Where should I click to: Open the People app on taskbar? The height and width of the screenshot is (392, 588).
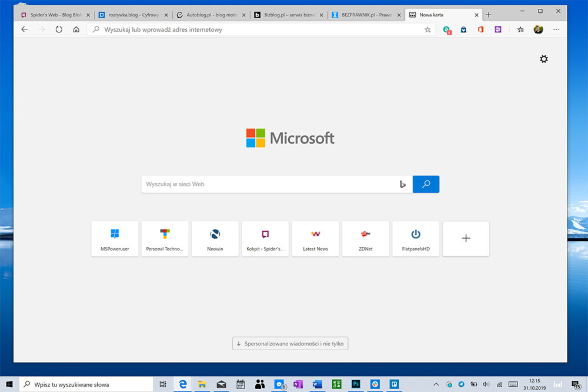tap(260, 384)
